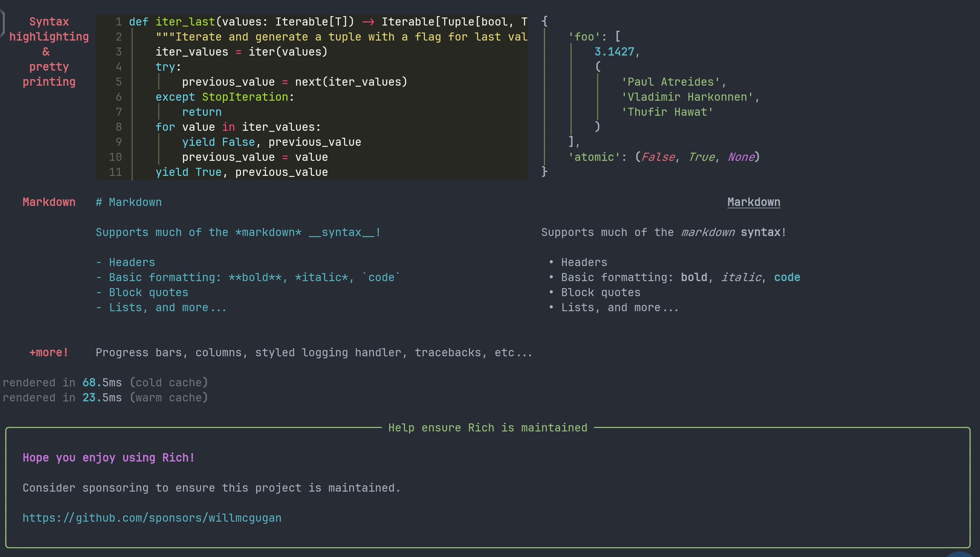The image size is (980, 557).
Task: Click the 3.1427 number in pretty-printed dict
Action: coord(614,52)
